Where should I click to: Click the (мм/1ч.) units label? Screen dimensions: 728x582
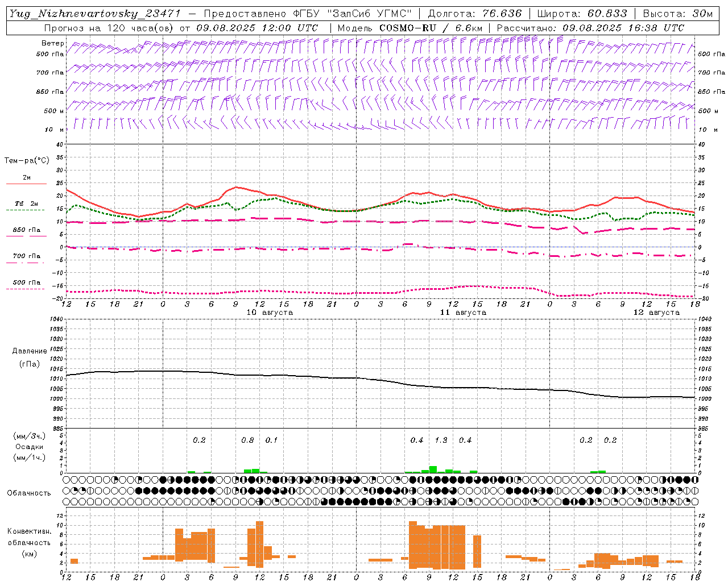(29, 458)
